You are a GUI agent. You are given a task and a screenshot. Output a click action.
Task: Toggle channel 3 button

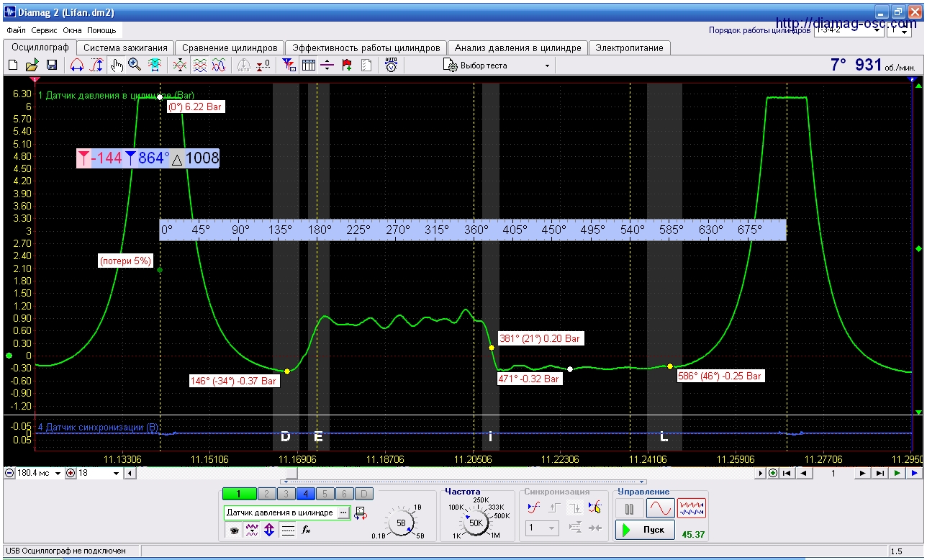tap(286, 494)
